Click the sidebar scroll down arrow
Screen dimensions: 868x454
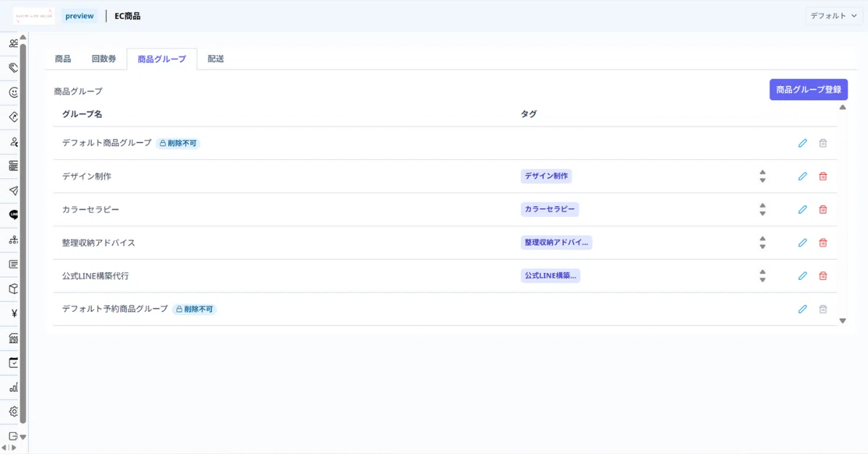click(22, 437)
